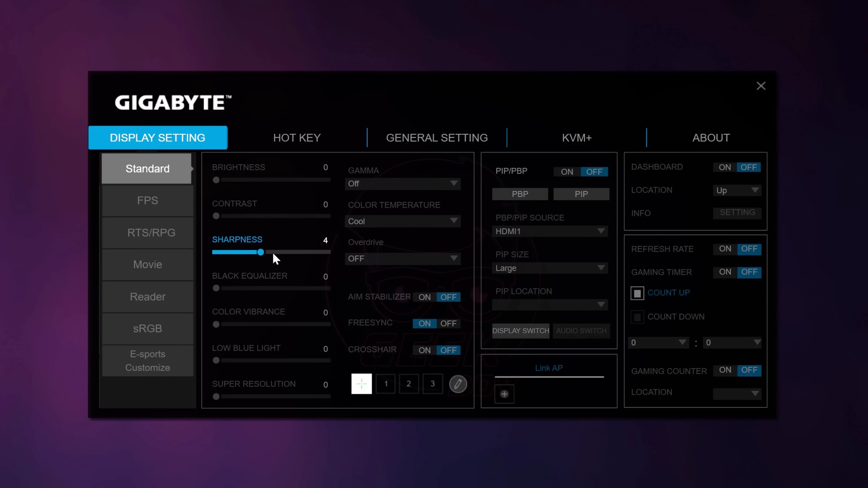Click the Contrast slider handle
Image resolution: width=868 pixels, height=488 pixels.
point(216,216)
